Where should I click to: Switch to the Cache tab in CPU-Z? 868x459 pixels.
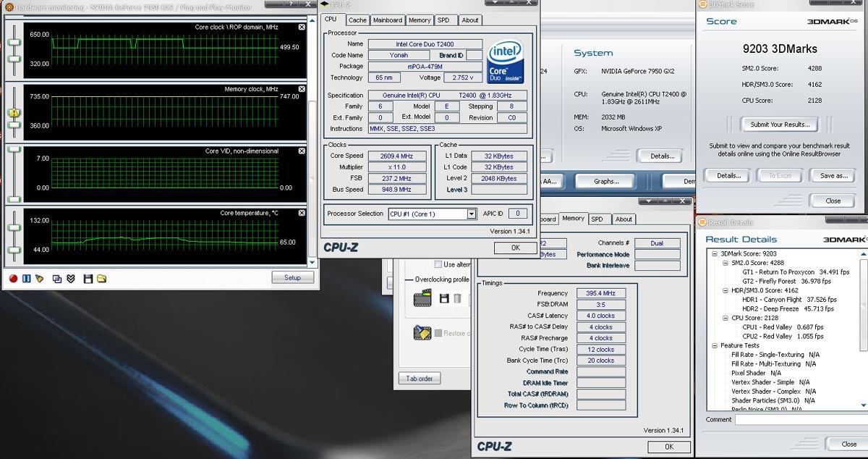tap(357, 20)
